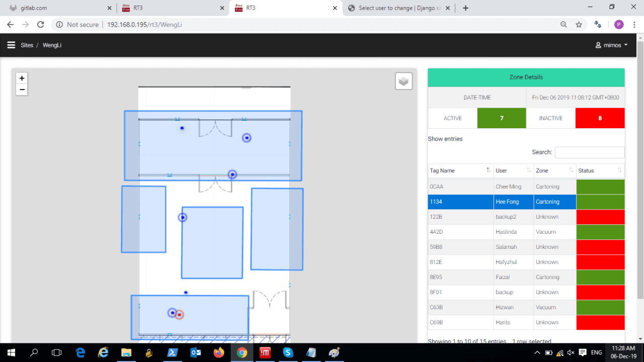This screenshot has width=644, height=362.
Task: Click inside the Search input field
Action: [589, 152]
